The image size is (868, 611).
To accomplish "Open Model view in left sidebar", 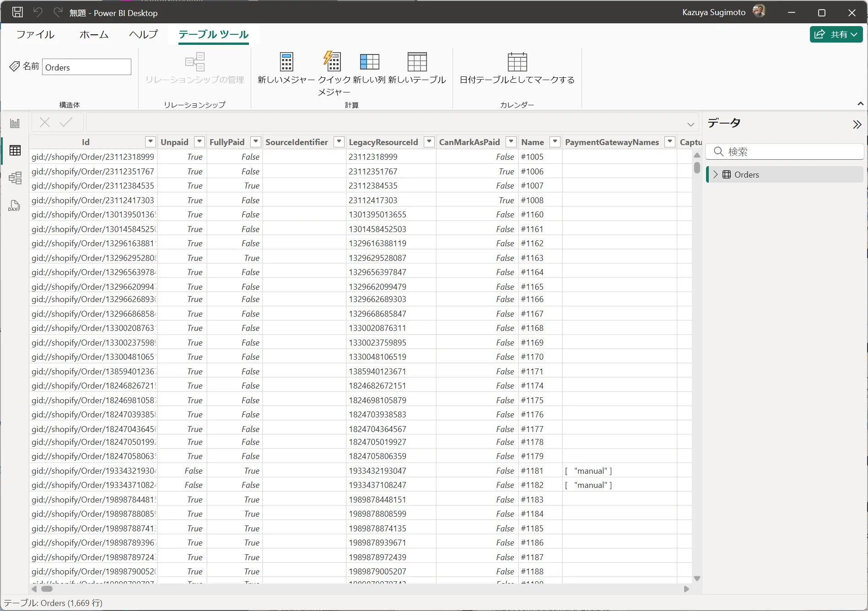I will (15, 178).
